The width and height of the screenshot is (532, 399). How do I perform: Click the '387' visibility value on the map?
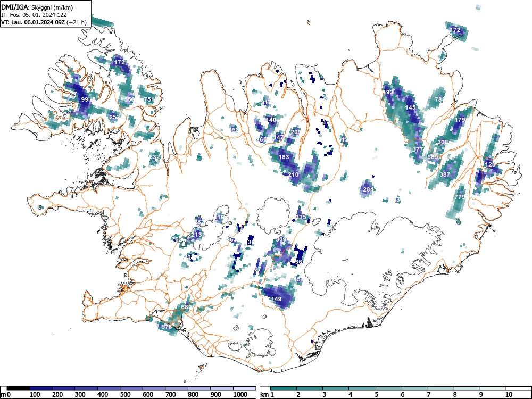(445, 174)
